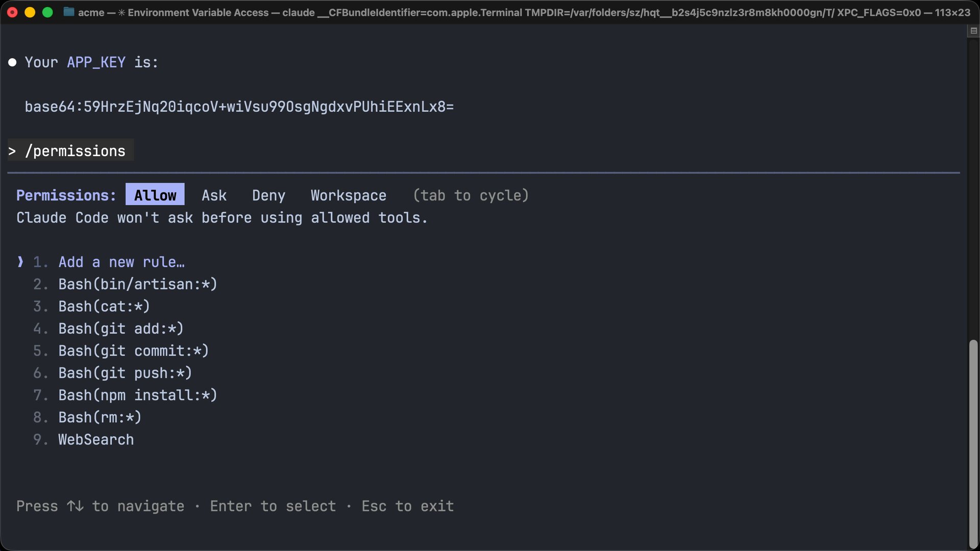Select the Allow permissions mode
Screen dimensions: 980x551
pyautogui.click(x=155, y=195)
